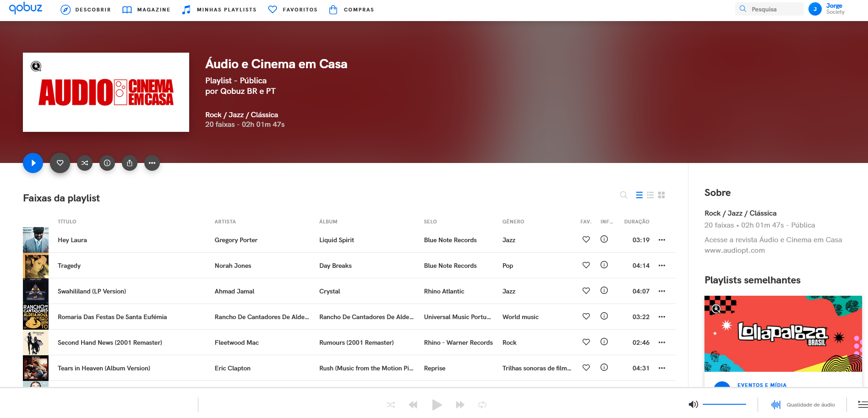
Task: Open artist Ahmad Jamal
Action: coord(234,291)
